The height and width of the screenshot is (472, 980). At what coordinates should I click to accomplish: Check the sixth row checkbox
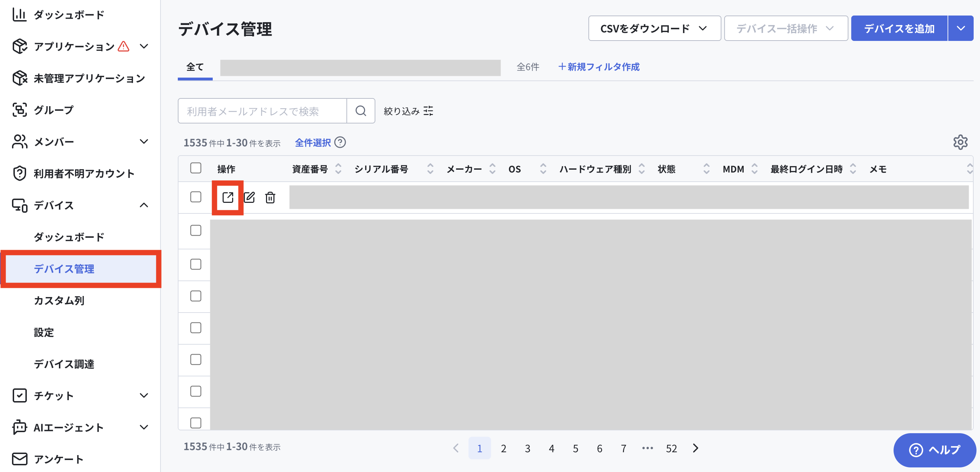pos(195,359)
